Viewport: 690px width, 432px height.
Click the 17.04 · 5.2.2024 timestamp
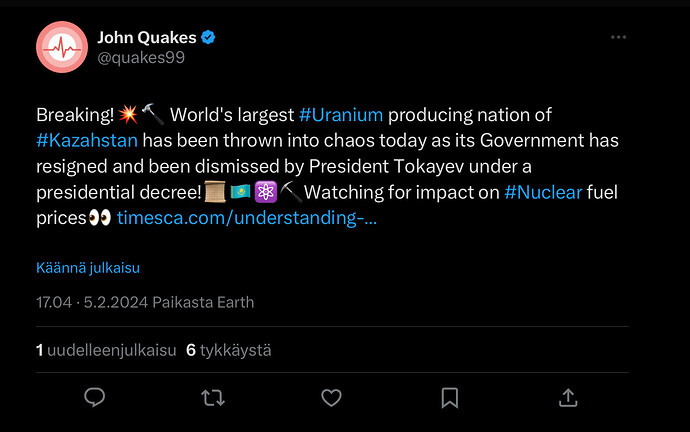(92, 303)
